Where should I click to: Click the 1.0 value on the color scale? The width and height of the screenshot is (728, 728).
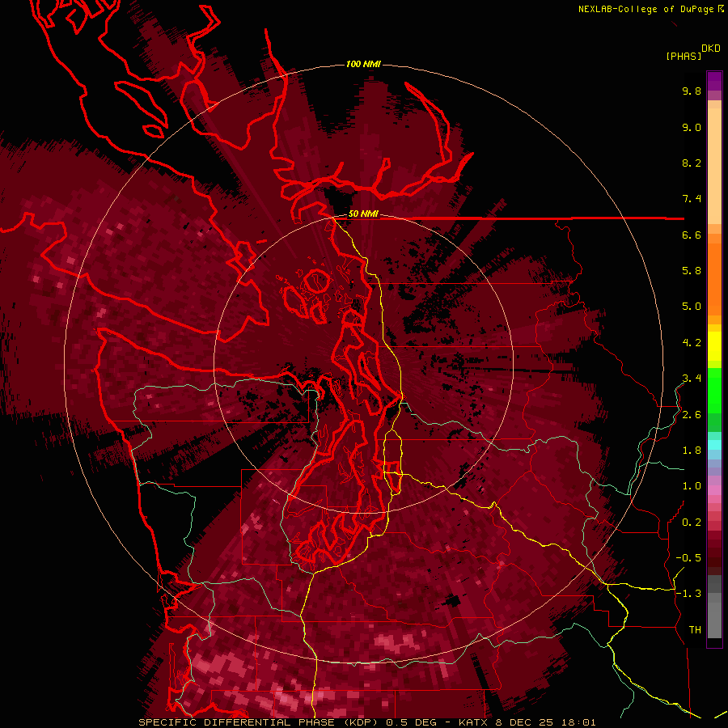click(x=692, y=486)
